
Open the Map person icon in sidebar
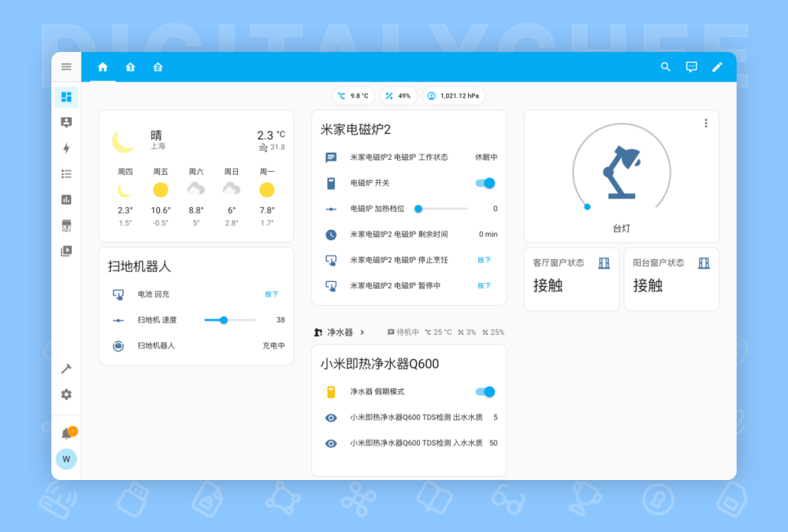[66, 122]
